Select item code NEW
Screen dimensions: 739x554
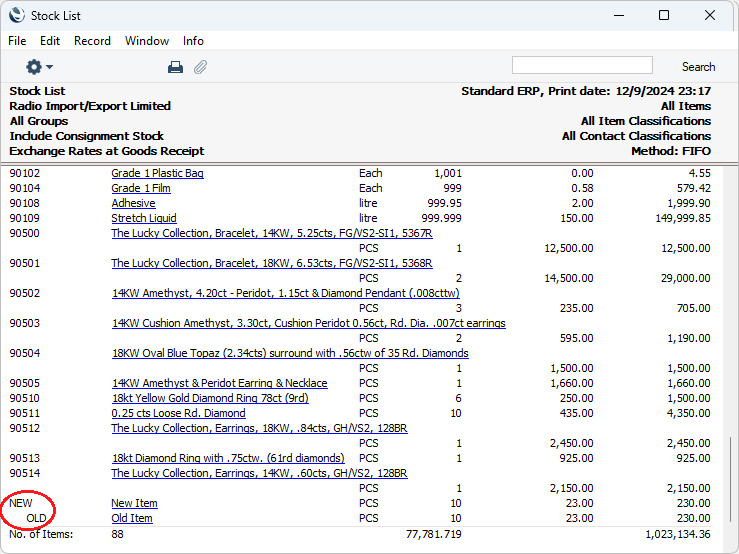(x=21, y=504)
